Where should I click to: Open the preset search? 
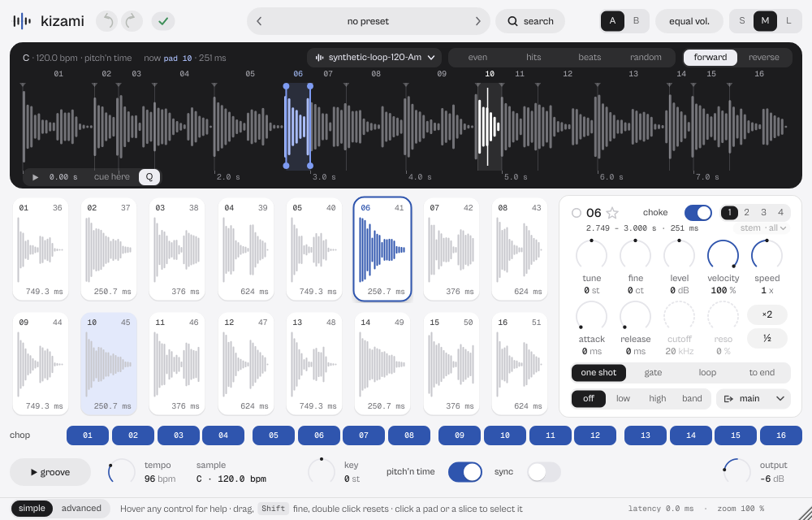530,21
